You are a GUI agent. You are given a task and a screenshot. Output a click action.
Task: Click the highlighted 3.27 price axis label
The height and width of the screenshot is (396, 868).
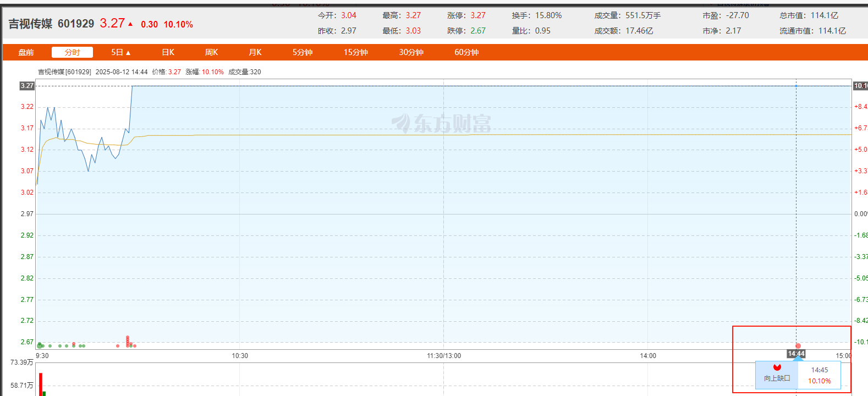27,86
